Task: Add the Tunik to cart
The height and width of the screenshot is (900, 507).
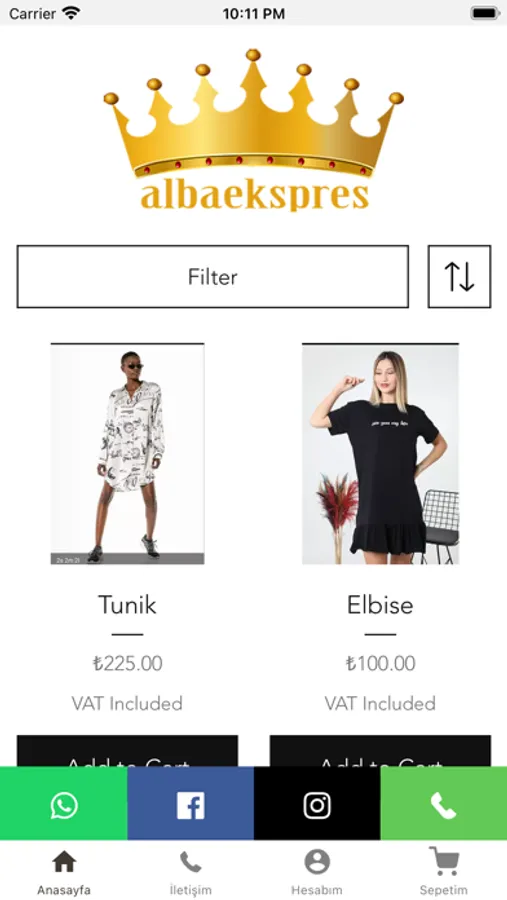Action: pos(127,751)
